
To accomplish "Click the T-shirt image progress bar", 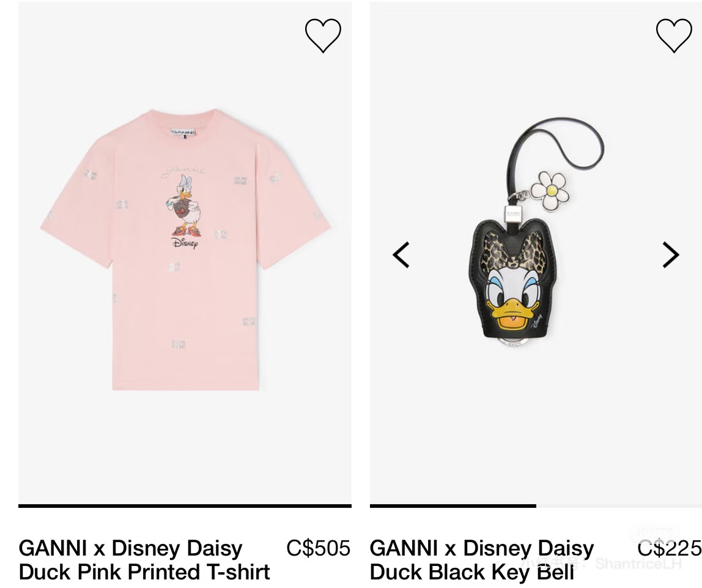I will pyautogui.click(x=185, y=506).
